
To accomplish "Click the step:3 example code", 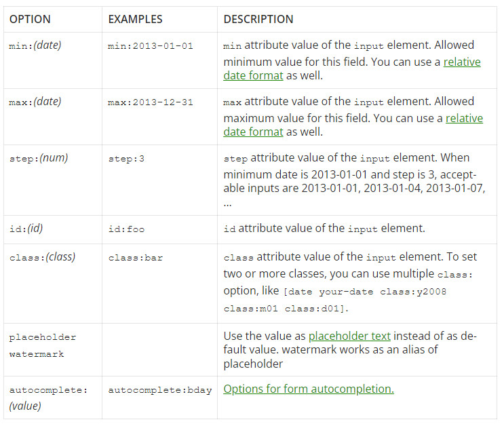I will (126, 159).
